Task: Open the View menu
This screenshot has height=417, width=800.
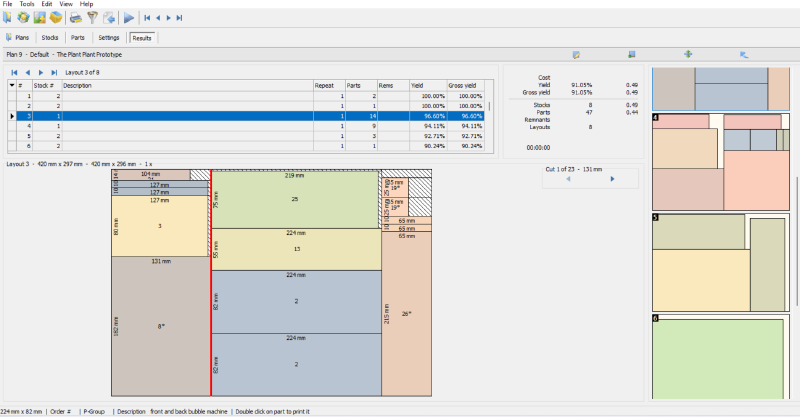Action: coord(65,4)
